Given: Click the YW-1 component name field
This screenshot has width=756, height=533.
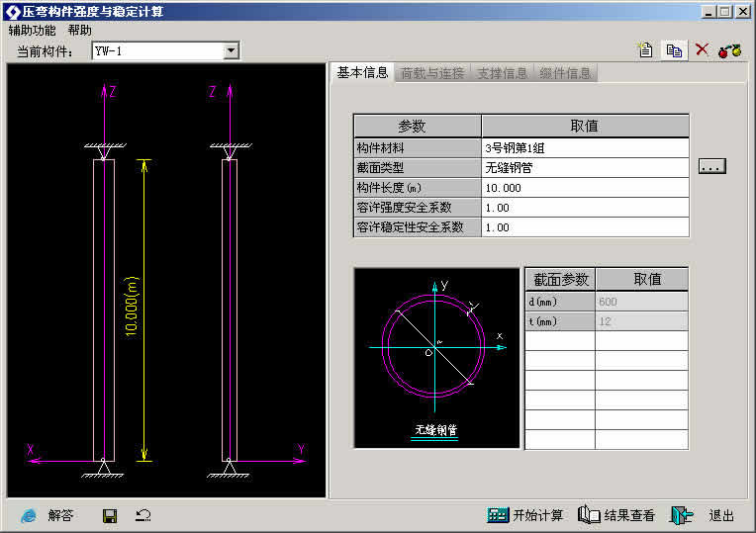Looking at the screenshot, I should point(158,50).
